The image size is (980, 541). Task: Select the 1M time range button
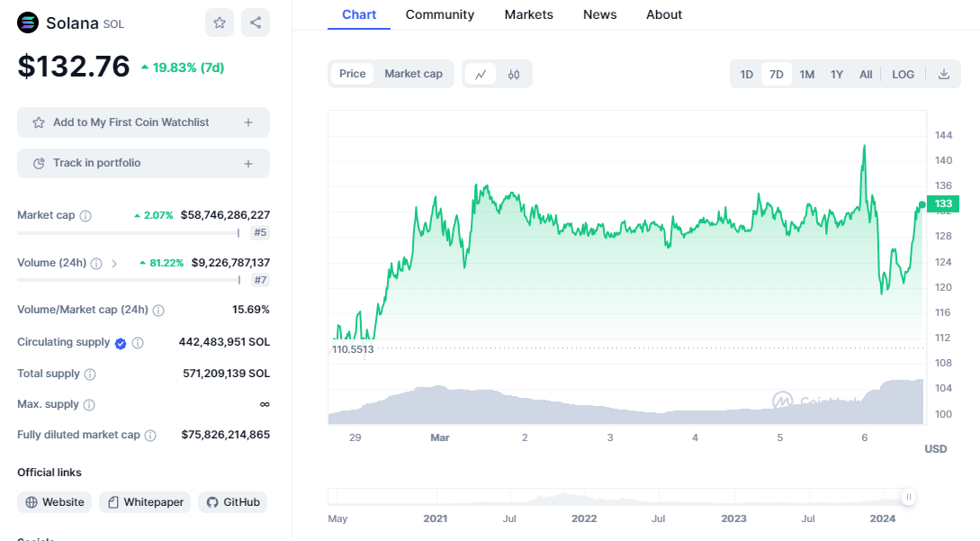coord(806,74)
